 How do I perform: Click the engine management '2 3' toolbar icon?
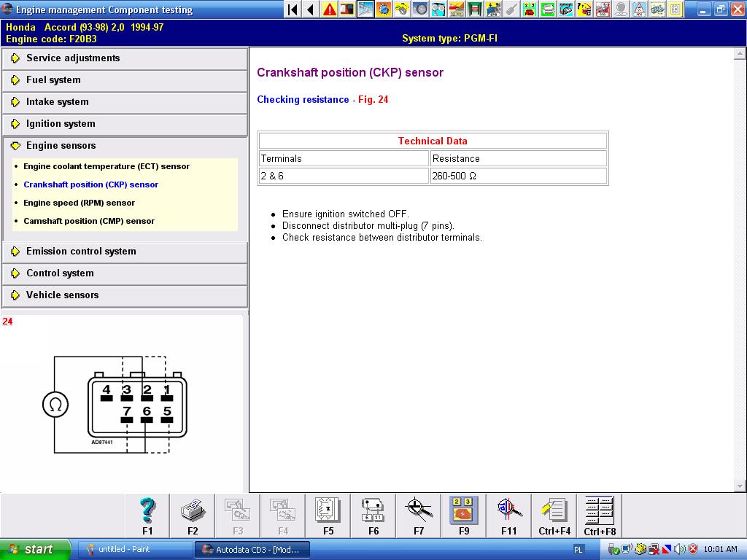[528, 9]
